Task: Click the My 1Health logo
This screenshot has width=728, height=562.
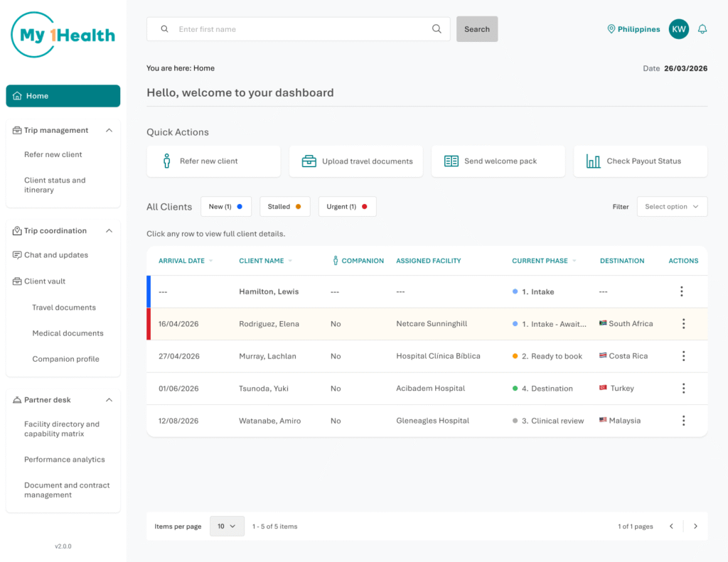Action: 63,35
